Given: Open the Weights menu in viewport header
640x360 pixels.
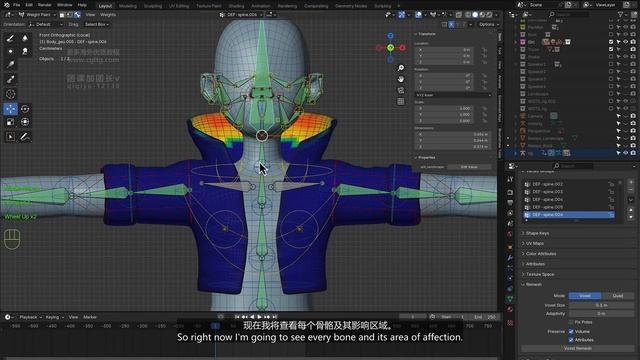Looking at the screenshot, I should pyautogui.click(x=108, y=15).
